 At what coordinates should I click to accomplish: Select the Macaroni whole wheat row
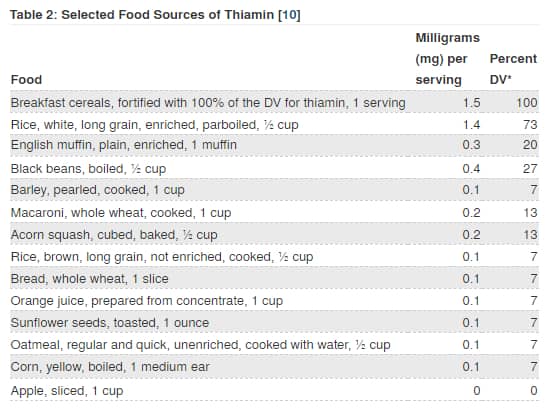point(274,212)
